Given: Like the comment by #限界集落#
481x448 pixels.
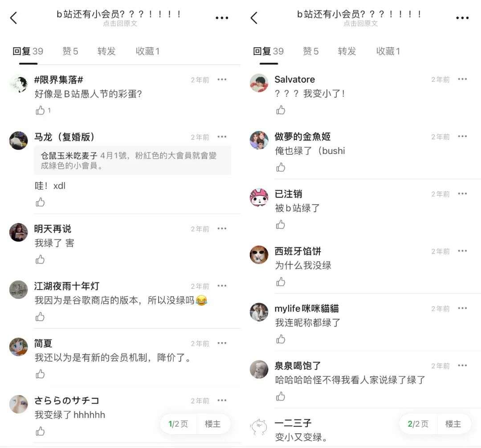Looking at the screenshot, I should coord(40,110).
